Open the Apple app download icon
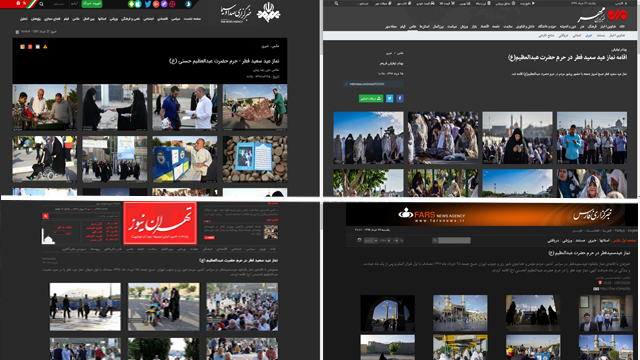The width and height of the screenshot is (640, 360). (138, 4)
